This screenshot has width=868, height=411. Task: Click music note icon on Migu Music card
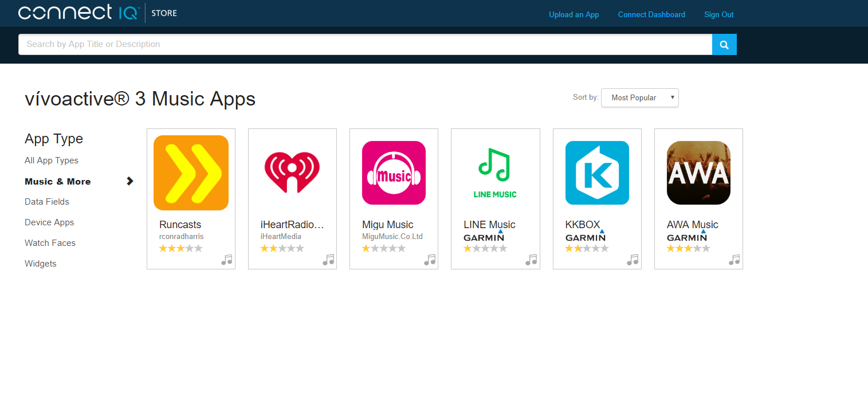[430, 260]
